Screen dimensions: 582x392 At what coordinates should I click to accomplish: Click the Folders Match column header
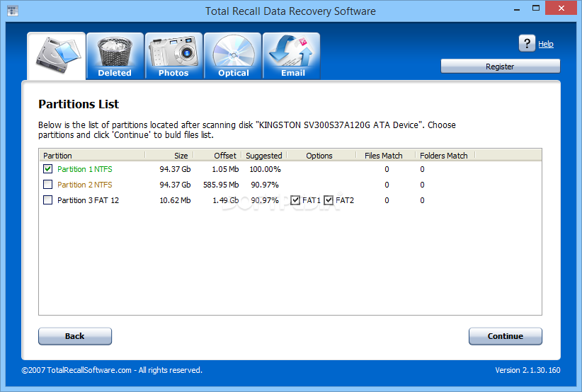coord(445,156)
